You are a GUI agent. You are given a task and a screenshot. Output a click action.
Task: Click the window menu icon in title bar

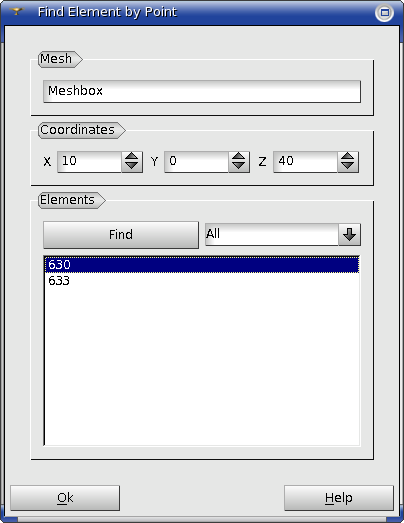pyautogui.click(x=16, y=12)
